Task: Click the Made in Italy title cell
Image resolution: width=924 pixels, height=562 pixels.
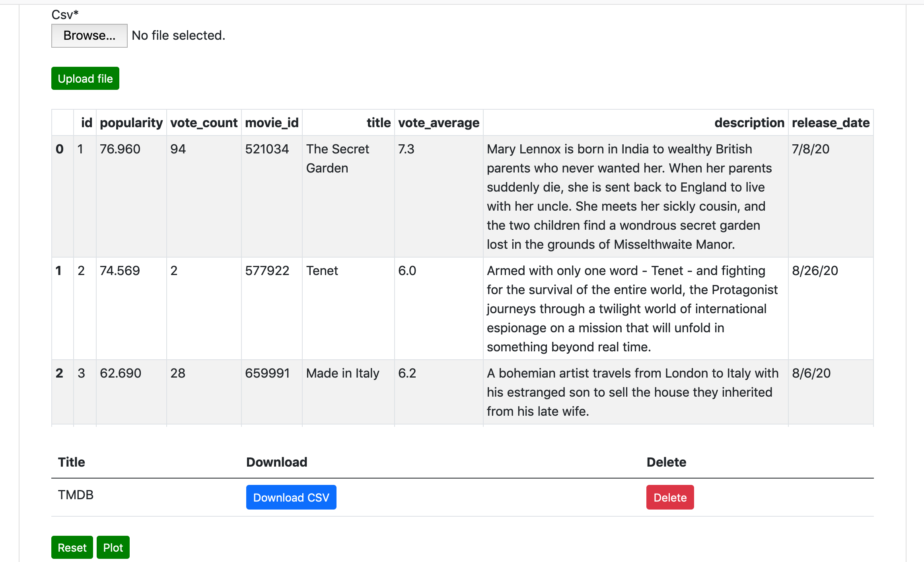Action: coord(342,373)
